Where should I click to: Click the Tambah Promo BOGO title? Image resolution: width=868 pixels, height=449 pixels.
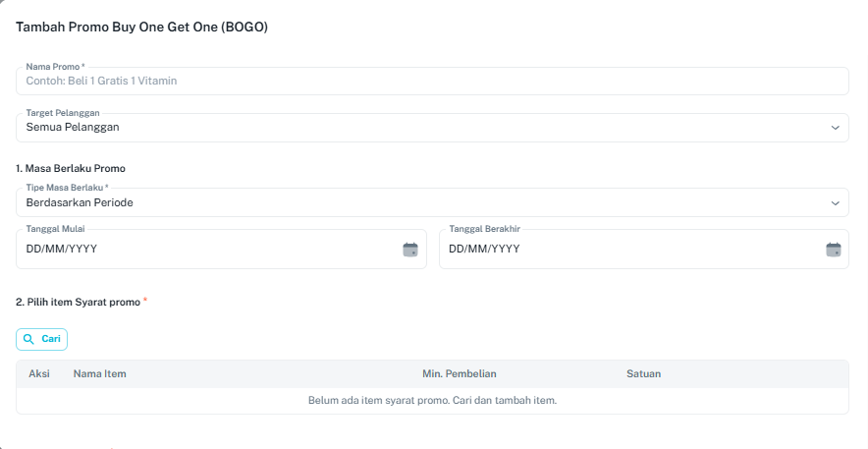pyautogui.click(x=142, y=28)
